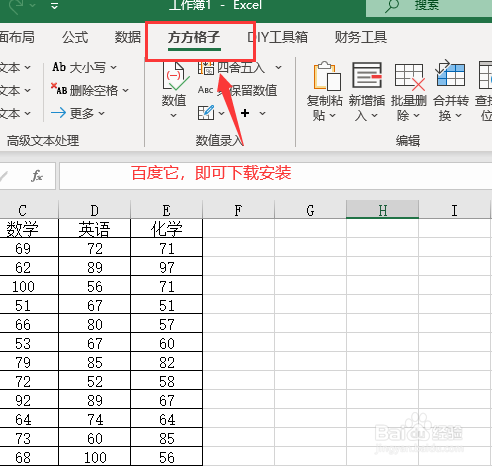Select the 方方格子 ribbon tab
This screenshot has width=492, height=466.
pos(194,37)
